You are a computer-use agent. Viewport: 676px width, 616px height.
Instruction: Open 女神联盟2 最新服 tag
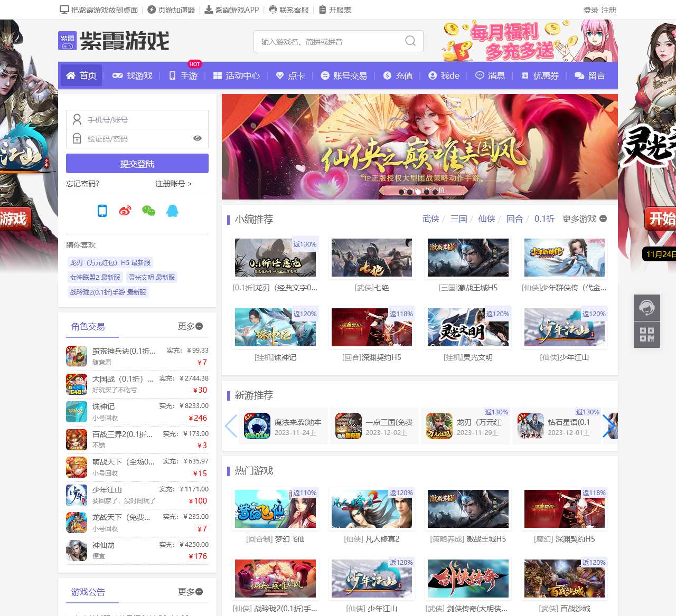pyautogui.click(x=95, y=277)
